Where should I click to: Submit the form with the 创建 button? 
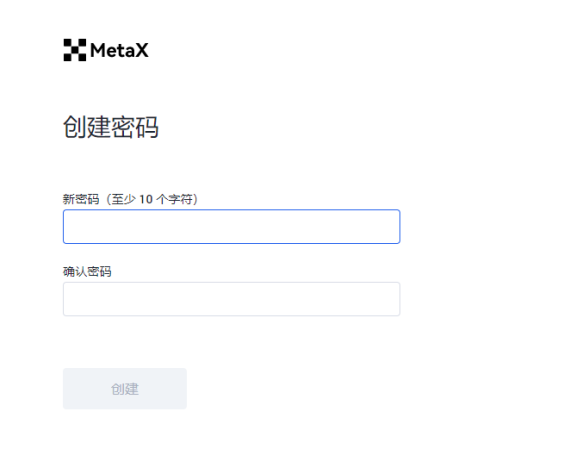(125, 388)
